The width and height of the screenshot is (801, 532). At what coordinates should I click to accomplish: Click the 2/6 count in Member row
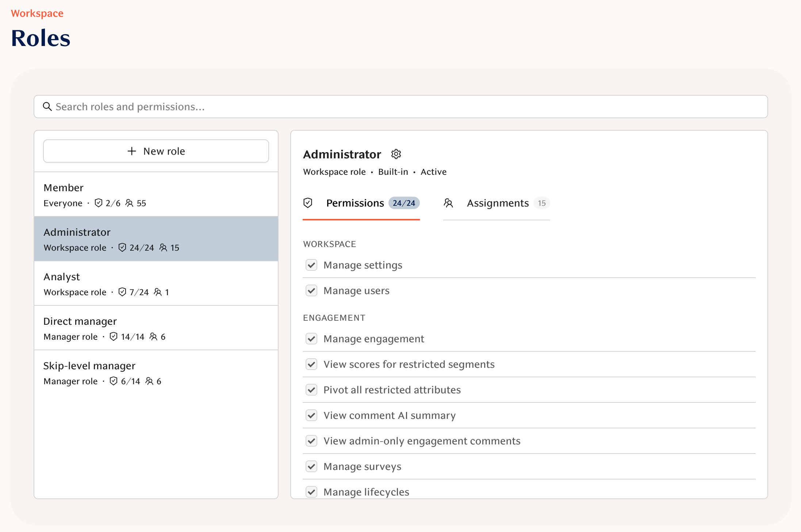click(113, 203)
